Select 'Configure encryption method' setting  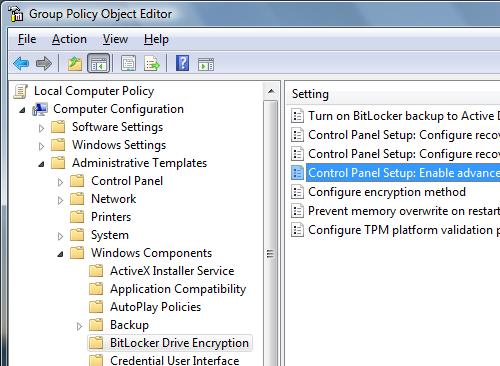coord(387,192)
